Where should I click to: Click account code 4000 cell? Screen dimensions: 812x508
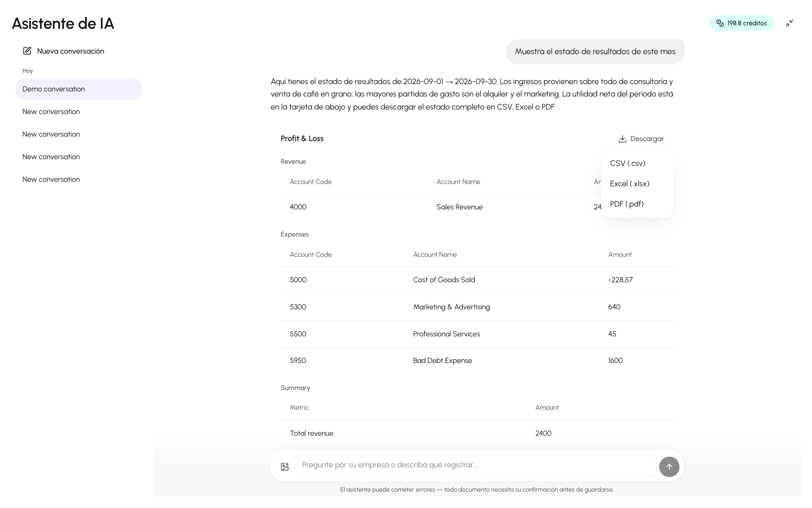pyautogui.click(x=298, y=207)
